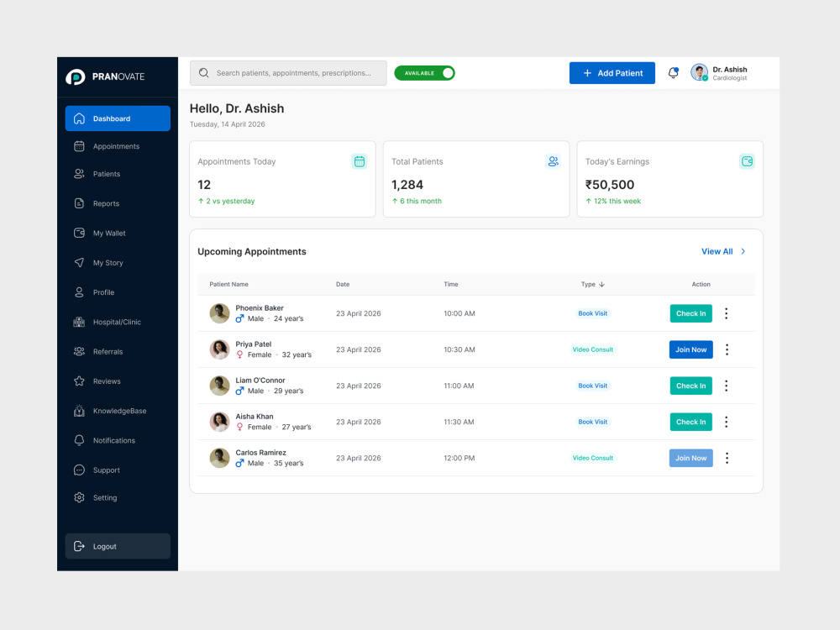Click the Book Visit tag for Phoenix Baker
The image size is (840, 630).
click(x=593, y=313)
